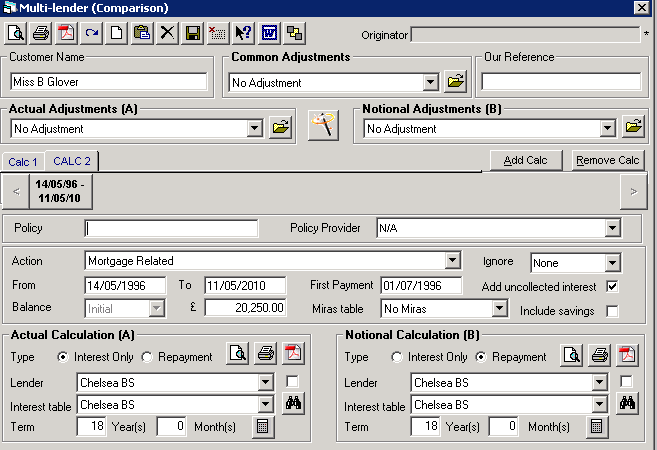Viewport: 657px width, 450px height.
Task: Preview the Notional Calculation (B) report
Action: 572,355
